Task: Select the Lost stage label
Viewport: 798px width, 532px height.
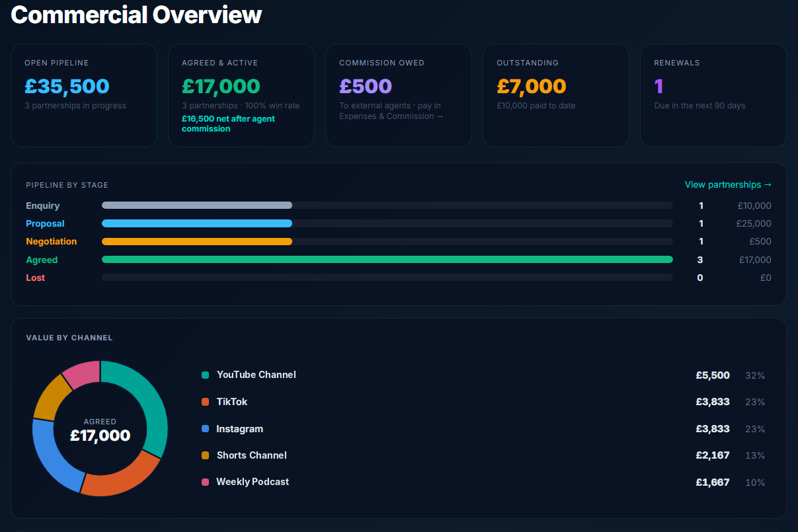Action: (36, 278)
